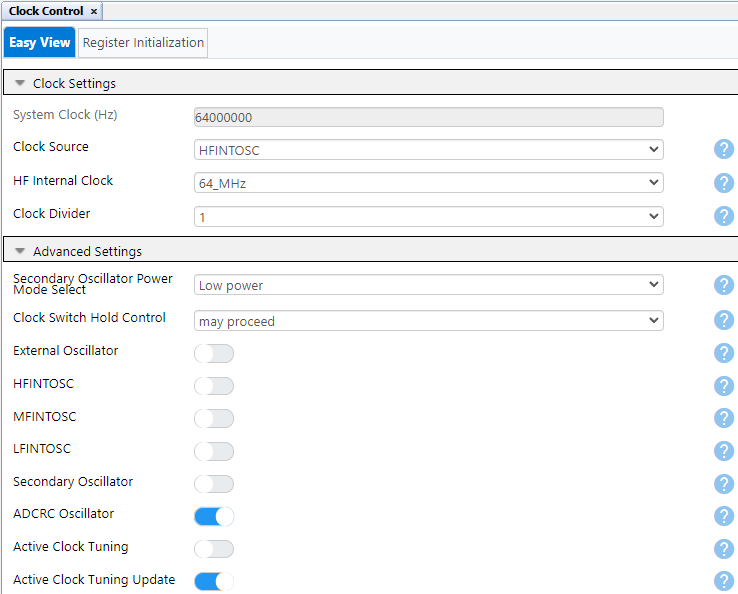The height and width of the screenshot is (594, 738).
Task: Click help icon next to Clock Source
Action: (724, 150)
